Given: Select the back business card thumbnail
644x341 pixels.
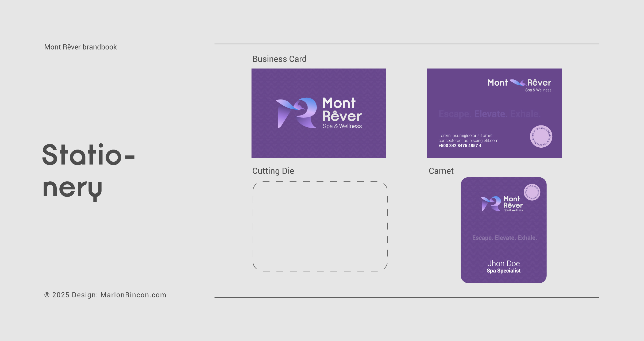Looking at the screenshot, I should tap(494, 113).
